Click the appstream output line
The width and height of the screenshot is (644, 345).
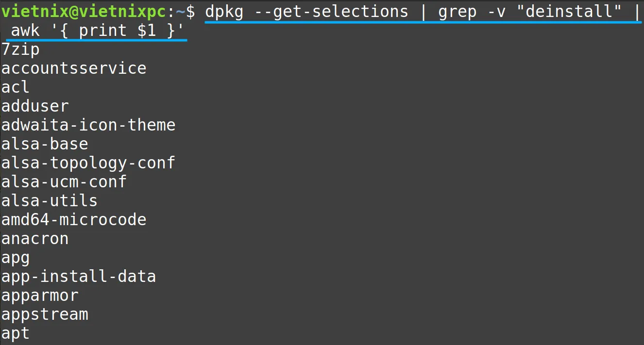tap(45, 314)
